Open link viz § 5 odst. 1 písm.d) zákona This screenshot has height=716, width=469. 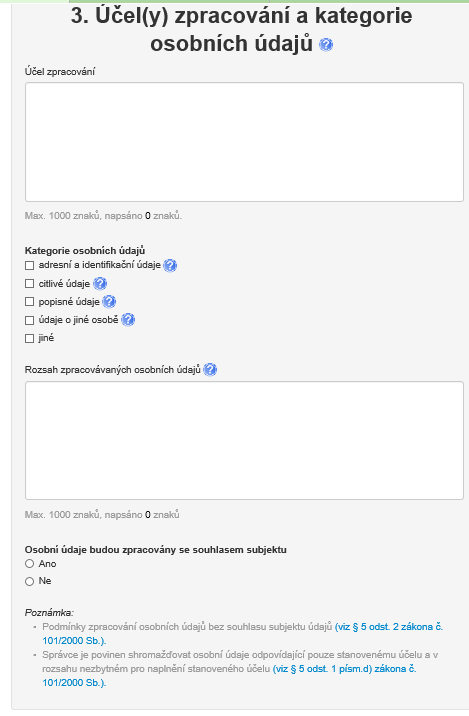(229, 675)
